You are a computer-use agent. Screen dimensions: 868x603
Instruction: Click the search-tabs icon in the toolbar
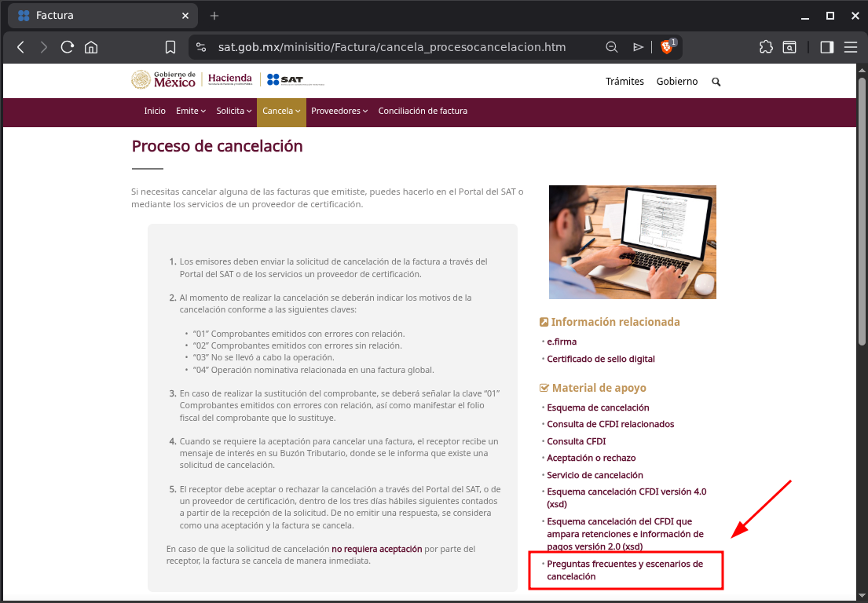789,47
